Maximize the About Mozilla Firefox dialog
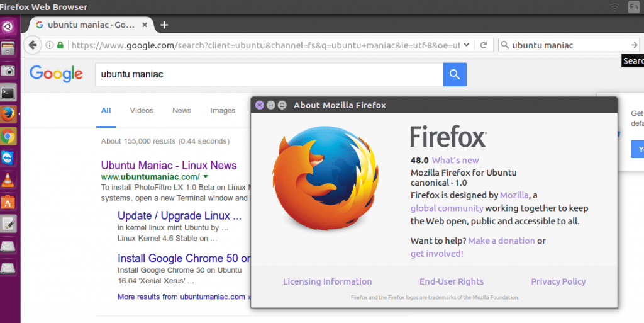The width and height of the screenshot is (644, 323). 282,105
